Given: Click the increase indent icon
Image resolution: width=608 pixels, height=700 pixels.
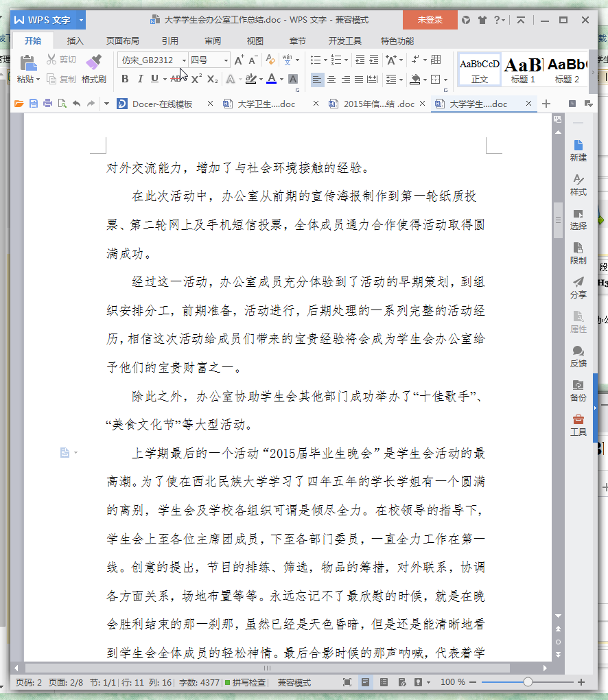Looking at the screenshot, I should [373, 60].
